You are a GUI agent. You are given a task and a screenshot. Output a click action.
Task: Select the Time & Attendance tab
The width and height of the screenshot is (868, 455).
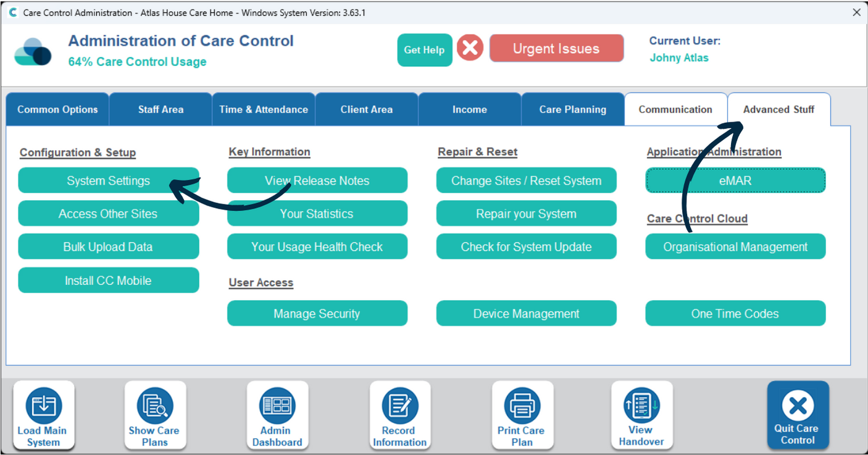(264, 109)
